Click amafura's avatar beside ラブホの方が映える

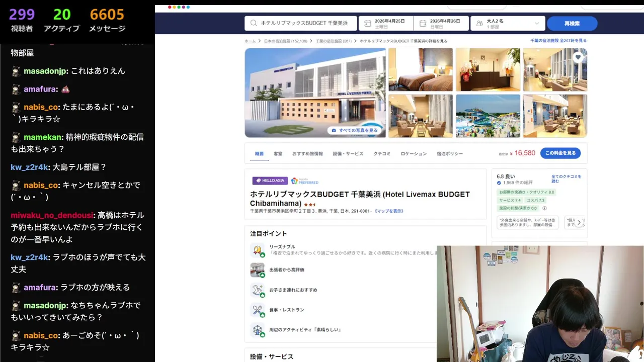click(x=16, y=287)
